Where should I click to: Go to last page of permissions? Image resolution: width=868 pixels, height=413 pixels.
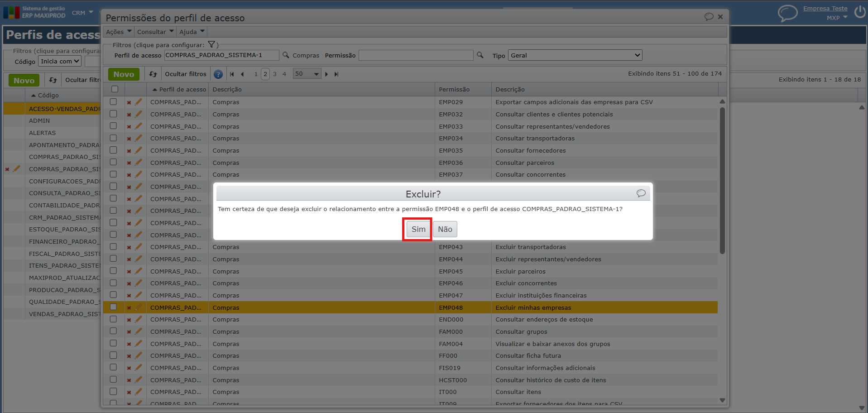[336, 74]
